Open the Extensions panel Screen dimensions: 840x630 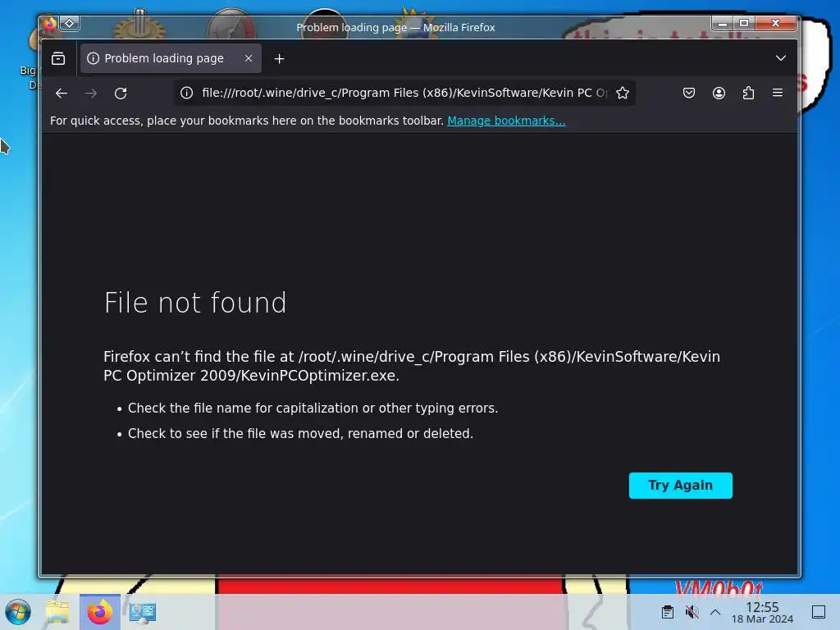point(748,94)
